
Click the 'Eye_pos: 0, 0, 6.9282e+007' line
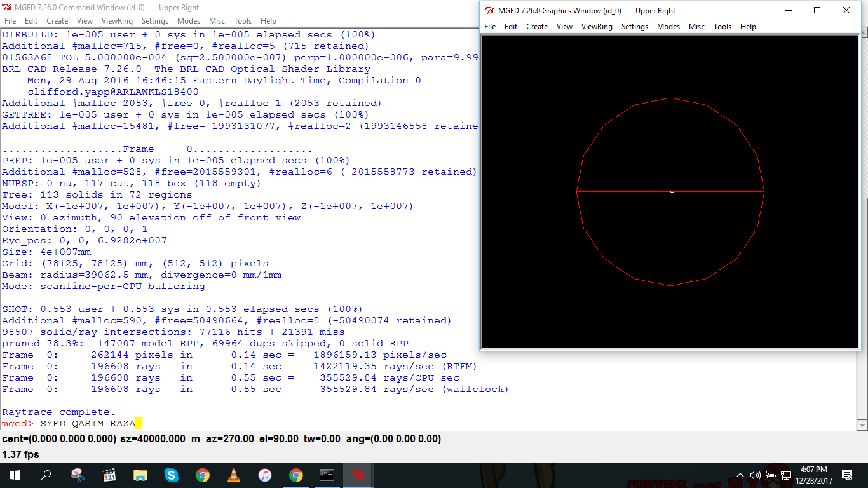[85, 240]
